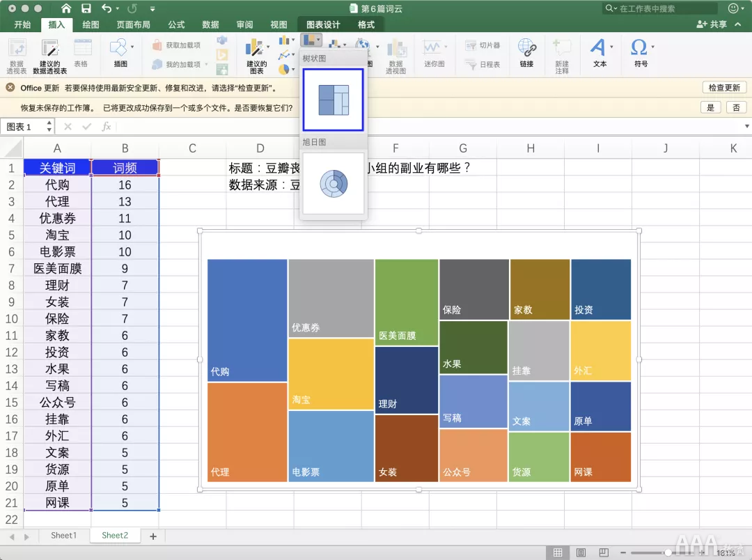
Task: Click the Share (共享) button
Action: (712, 24)
